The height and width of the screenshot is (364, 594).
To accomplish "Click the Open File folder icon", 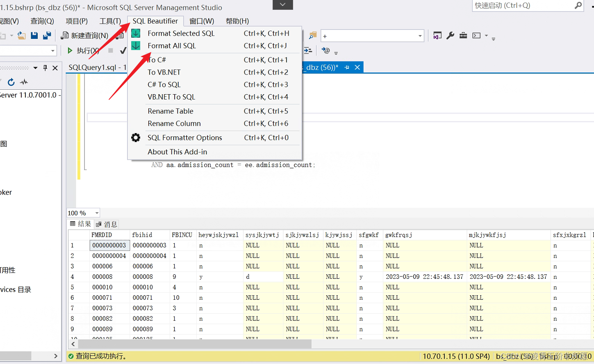I will pos(22,36).
